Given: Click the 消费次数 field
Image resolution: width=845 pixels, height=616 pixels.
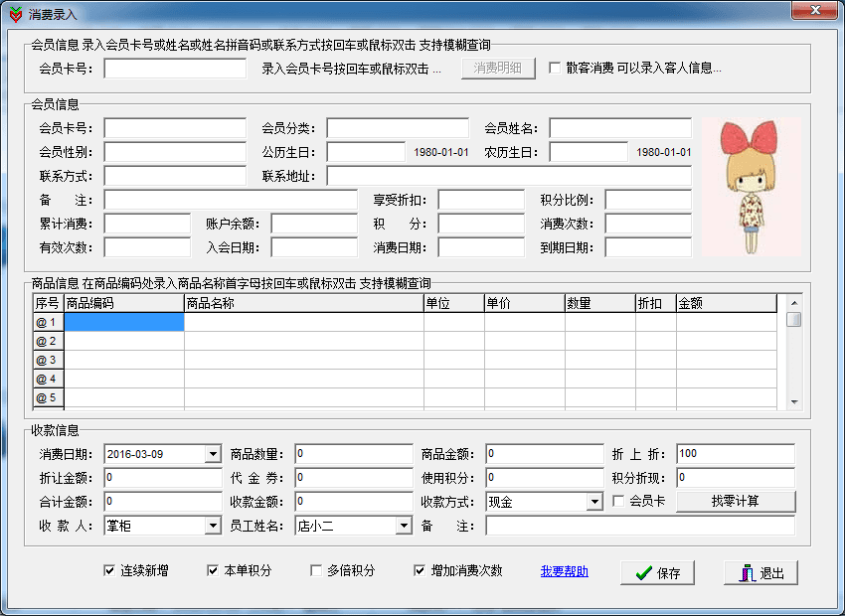Looking at the screenshot, I should click(648, 224).
